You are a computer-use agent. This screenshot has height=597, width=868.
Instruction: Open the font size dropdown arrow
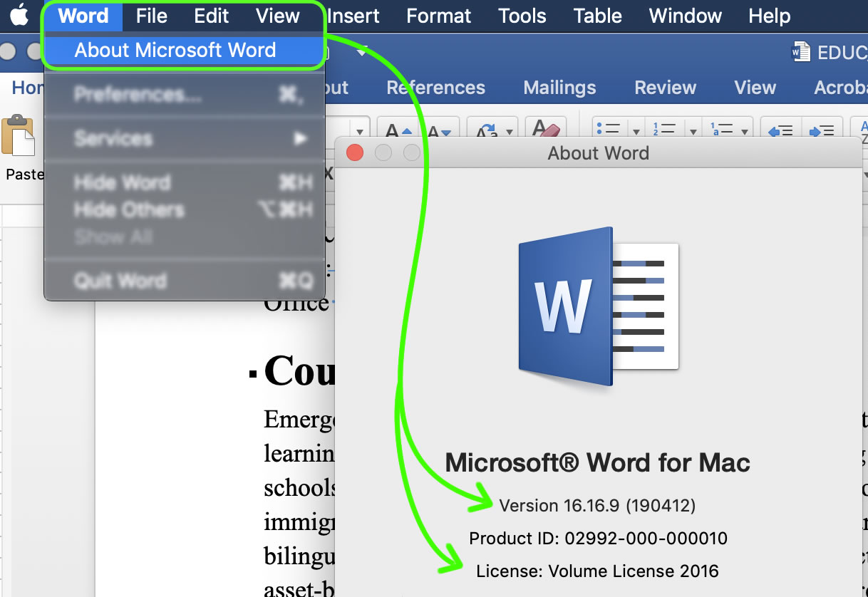(x=361, y=133)
